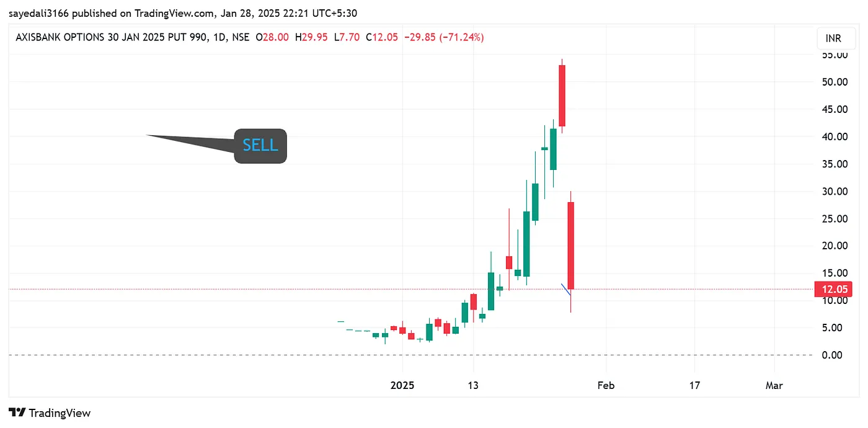Click the green candle peaking near 41.00
This screenshot has height=428, width=868.
(553, 149)
